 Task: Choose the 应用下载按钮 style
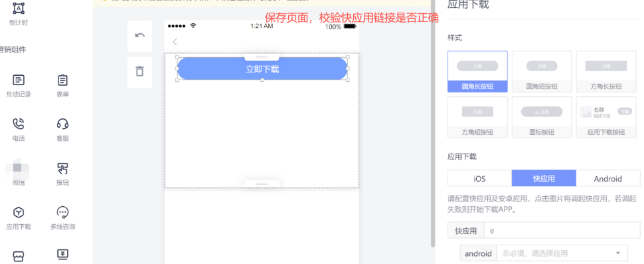[606, 117]
